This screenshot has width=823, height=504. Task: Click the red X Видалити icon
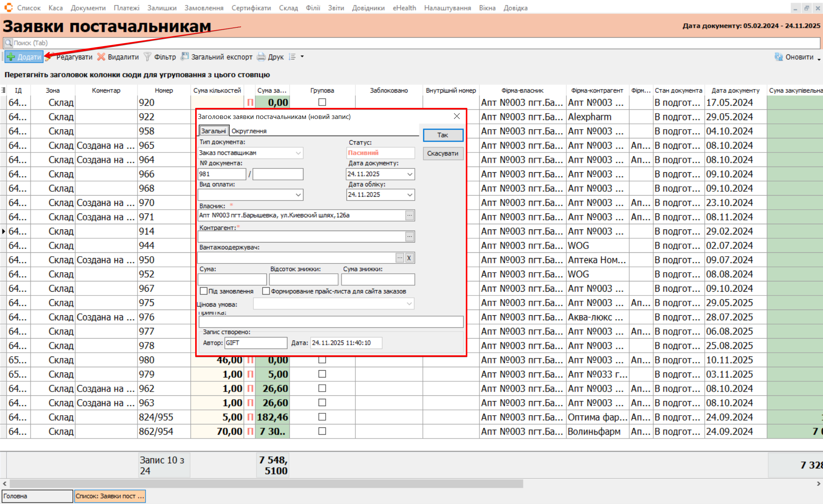(101, 57)
